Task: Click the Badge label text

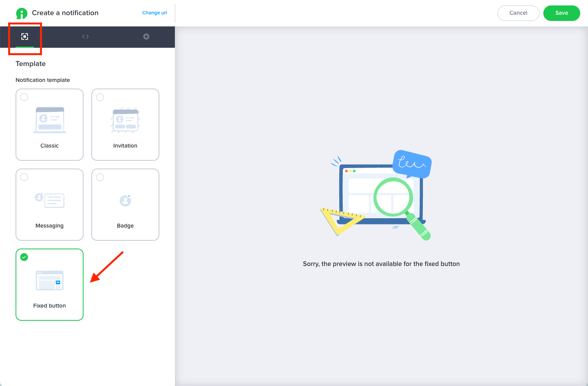Action: pyautogui.click(x=125, y=226)
